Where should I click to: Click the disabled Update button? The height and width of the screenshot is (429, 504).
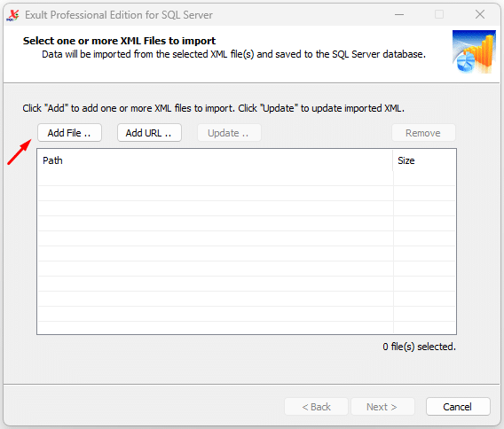[x=229, y=133]
